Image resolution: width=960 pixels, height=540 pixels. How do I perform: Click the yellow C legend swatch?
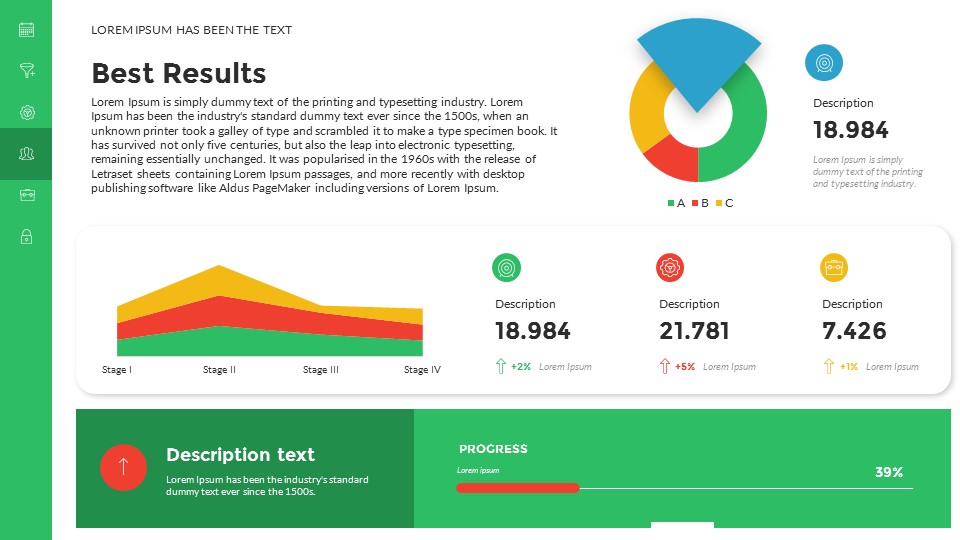pyautogui.click(x=719, y=204)
